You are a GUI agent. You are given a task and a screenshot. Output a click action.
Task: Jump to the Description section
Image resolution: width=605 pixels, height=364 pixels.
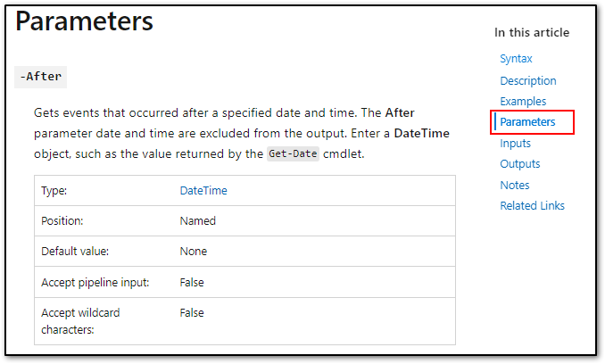coord(528,81)
